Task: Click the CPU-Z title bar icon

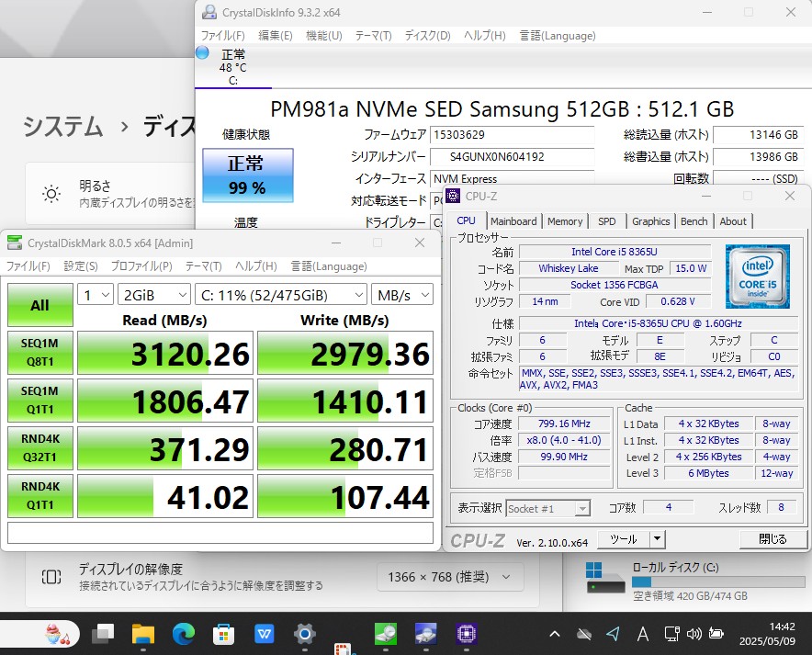Action: 453,196
